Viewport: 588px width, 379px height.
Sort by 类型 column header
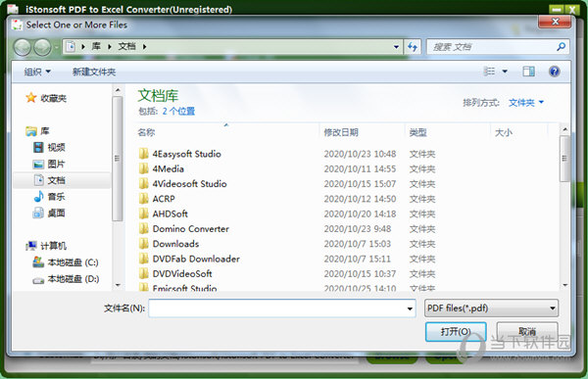[417, 132]
